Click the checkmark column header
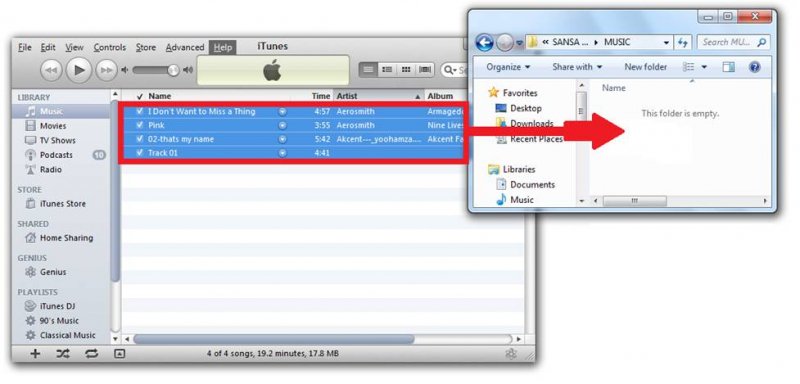Screen dimensions: 800x384 (140, 96)
